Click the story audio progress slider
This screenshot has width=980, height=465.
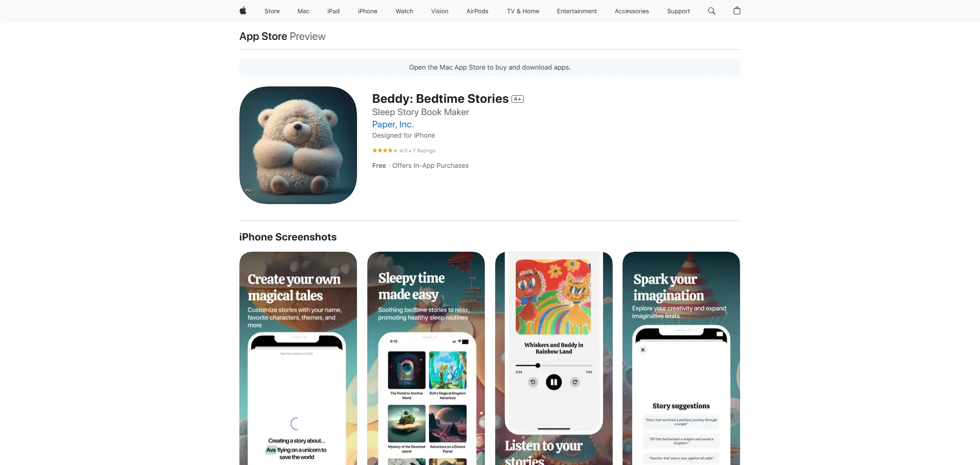(554, 366)
